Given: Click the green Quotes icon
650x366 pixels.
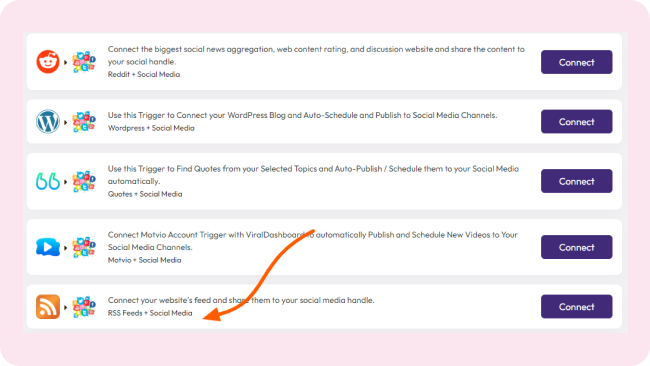Looking at the screenshot, I should tap(48, 181).
